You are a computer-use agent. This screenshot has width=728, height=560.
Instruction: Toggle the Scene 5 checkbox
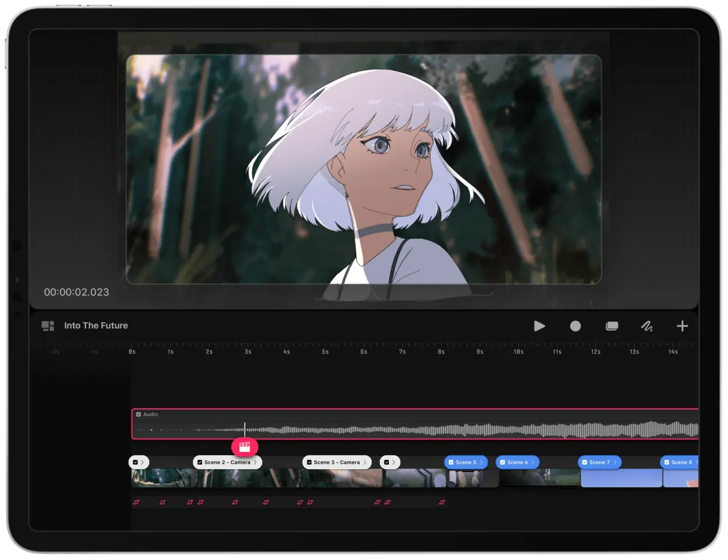coord(451,462)
